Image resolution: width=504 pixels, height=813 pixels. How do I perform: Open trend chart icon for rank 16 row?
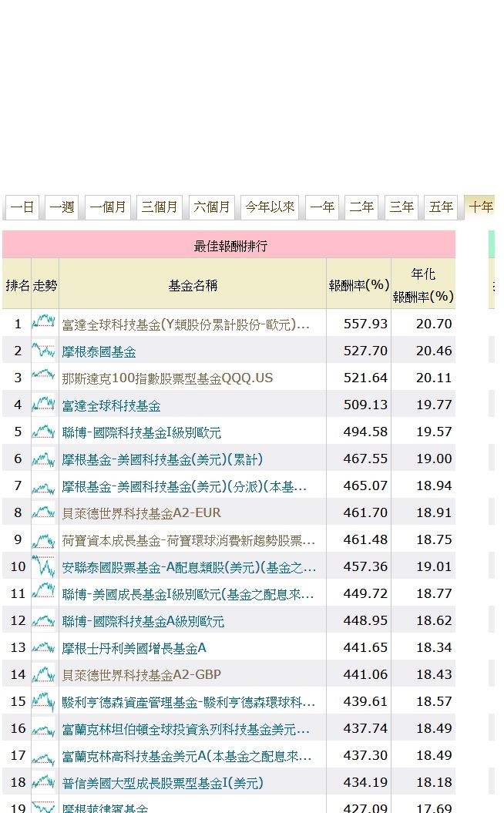pos(44,727)
